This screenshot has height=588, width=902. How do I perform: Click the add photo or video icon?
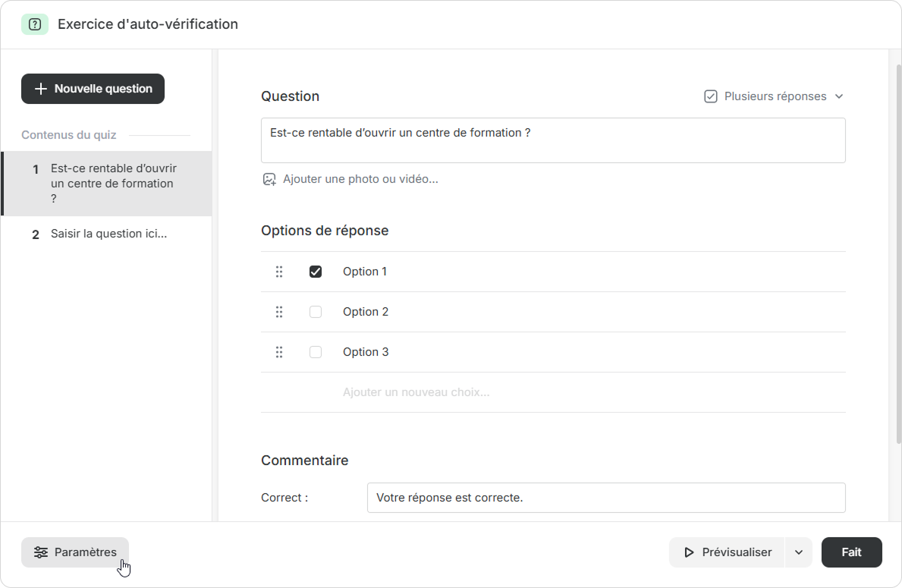point(269,179)
